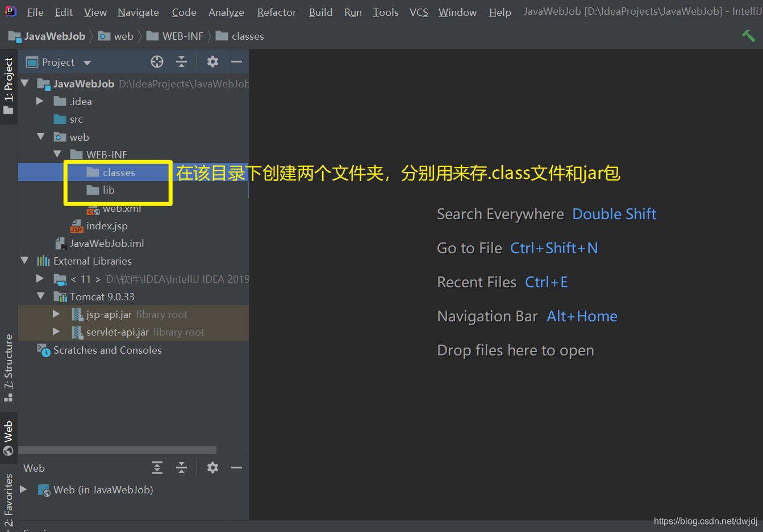The image size is (763, 532).
Task: Click the Build Project hammer icon
Action: point(748,36)
